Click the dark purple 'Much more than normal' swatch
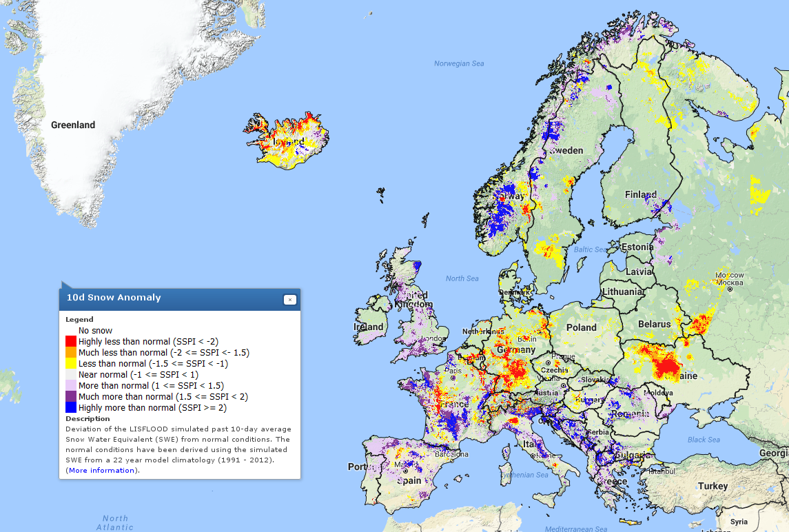Screen dimensions: 789x532 point(70,396)
